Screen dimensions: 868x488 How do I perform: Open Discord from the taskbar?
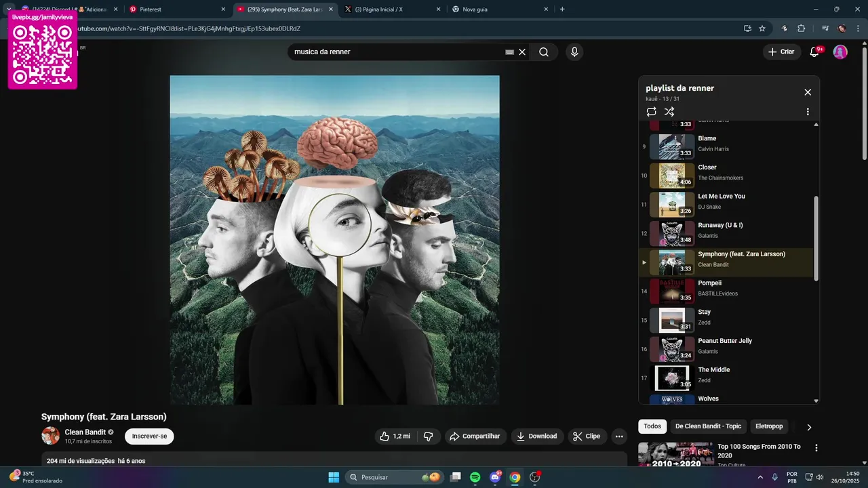495,477
